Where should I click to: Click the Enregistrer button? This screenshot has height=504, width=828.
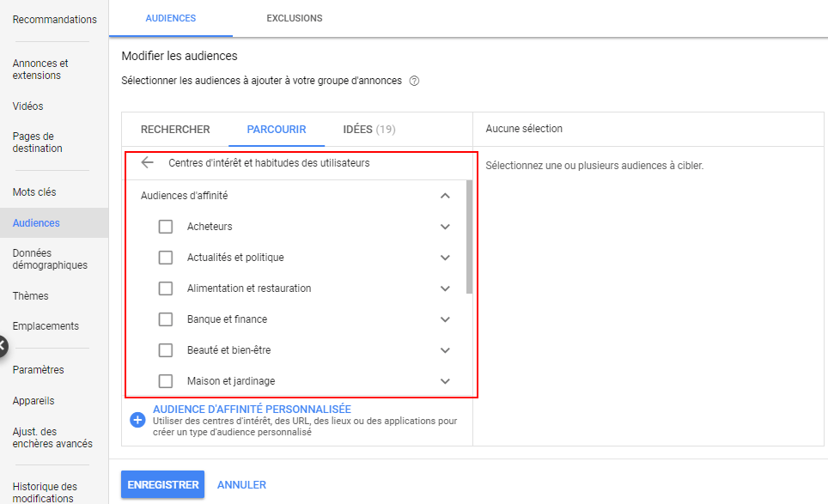click(x=162, y=485)
